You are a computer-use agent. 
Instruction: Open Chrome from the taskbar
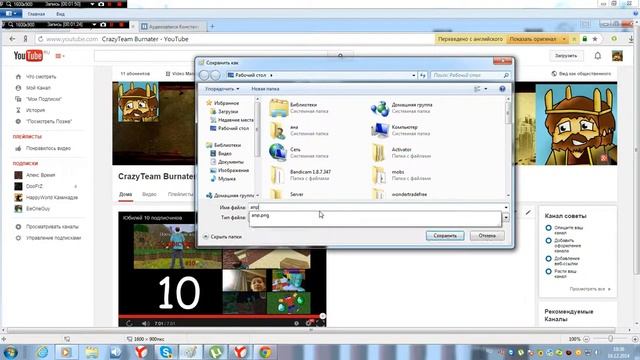tap(265, 352)
